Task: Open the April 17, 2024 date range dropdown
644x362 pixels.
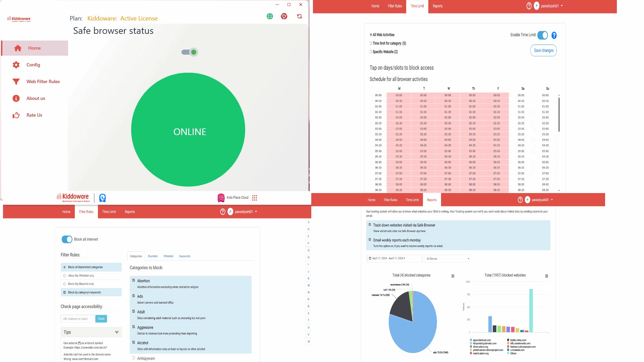Action: (x=394, y=258)
